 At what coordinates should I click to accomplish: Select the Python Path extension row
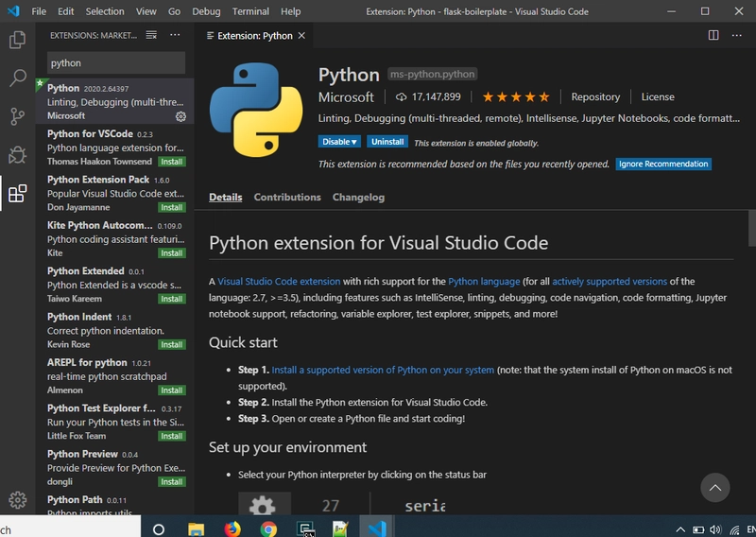click(x=114, y=504)
